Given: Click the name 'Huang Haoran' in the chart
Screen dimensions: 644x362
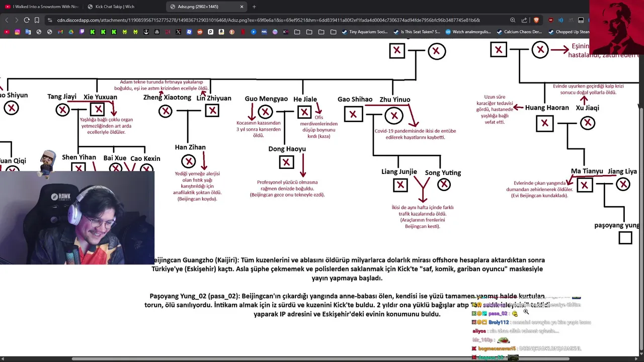Looking at the screenshot, I should [x=547, y=108].
